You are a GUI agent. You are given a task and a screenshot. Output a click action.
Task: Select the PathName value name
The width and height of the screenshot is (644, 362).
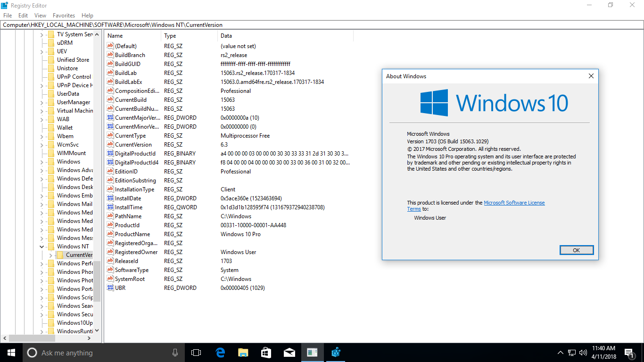tap(128, 216)
